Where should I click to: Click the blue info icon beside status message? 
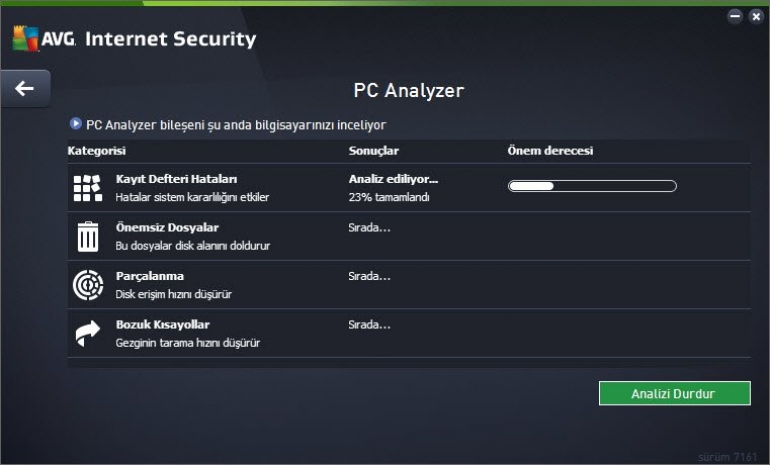pos(76,123)
